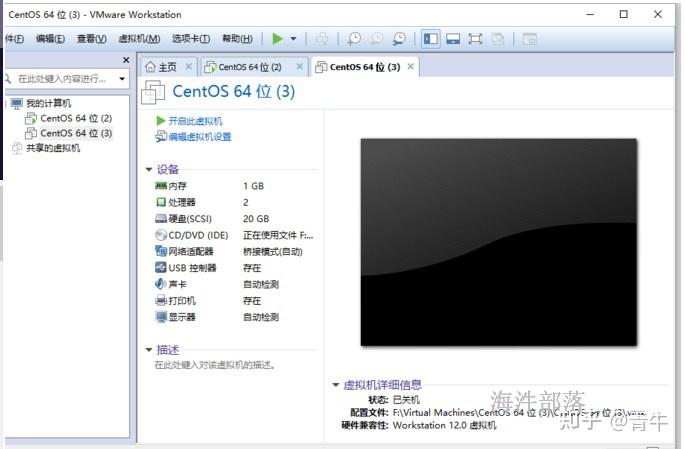Maximize the VMware Workstation window
This screenshot has height=449, width=685.
pos(624,14)
